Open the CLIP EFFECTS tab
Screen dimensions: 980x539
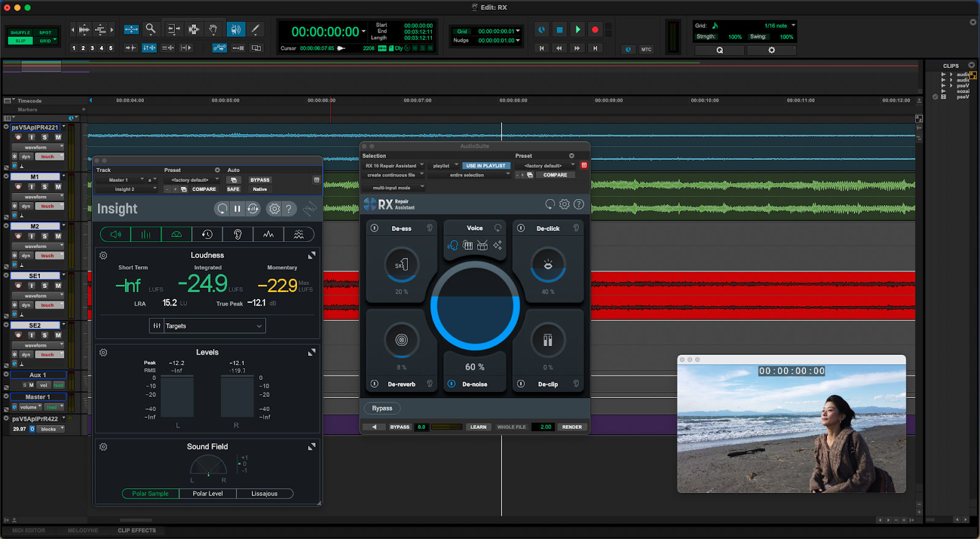coord(137,530)
